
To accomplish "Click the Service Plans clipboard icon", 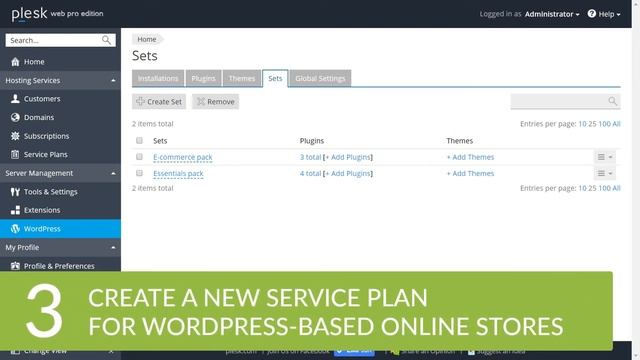I will click(x=15, y=154).
